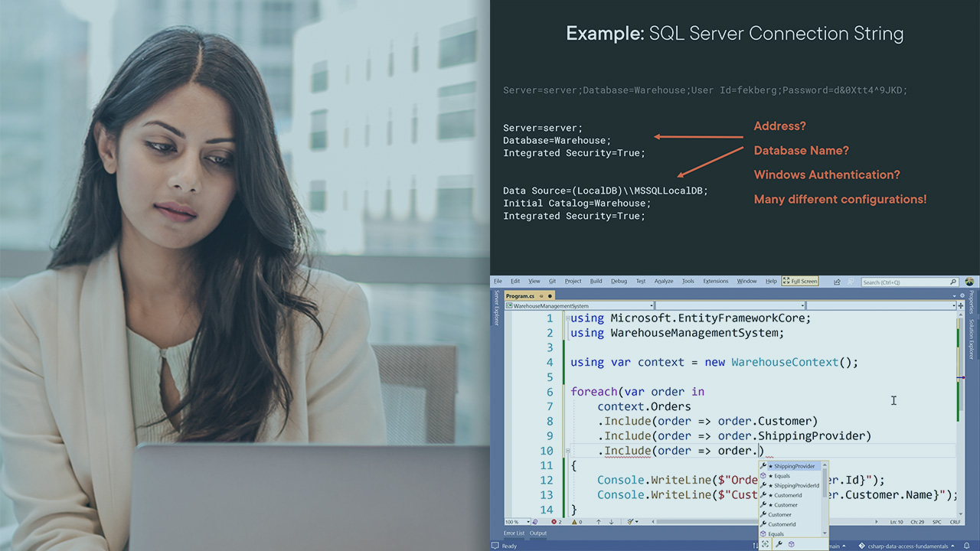Screen dimensions: 980x551
Task: Click the yellow warnings triangle icon
Action: 573,520
